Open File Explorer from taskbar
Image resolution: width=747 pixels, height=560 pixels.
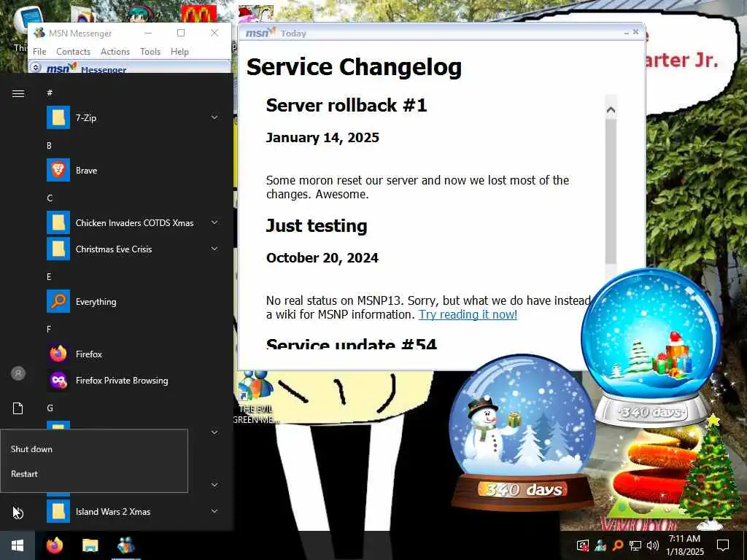point(90,545)
